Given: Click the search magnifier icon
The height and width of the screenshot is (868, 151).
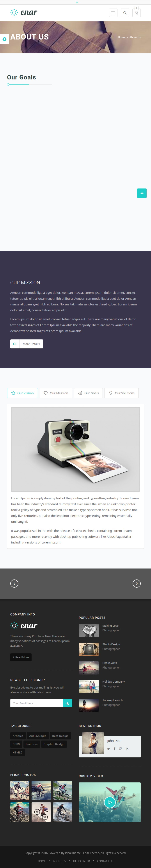Looking at the screenshot, I should tap(125, 13).
